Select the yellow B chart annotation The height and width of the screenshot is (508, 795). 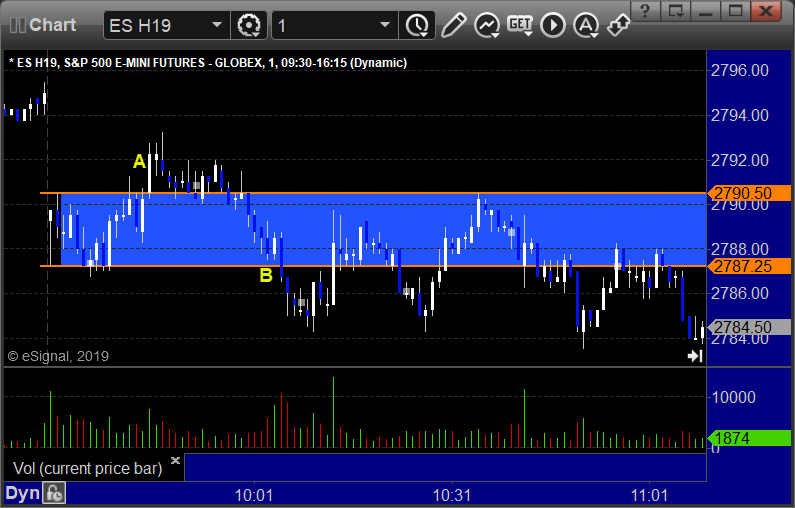266,275
